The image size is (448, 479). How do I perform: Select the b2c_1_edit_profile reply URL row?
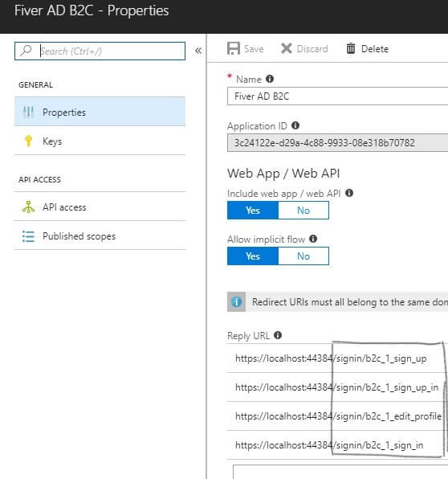(x=337, y=416)
